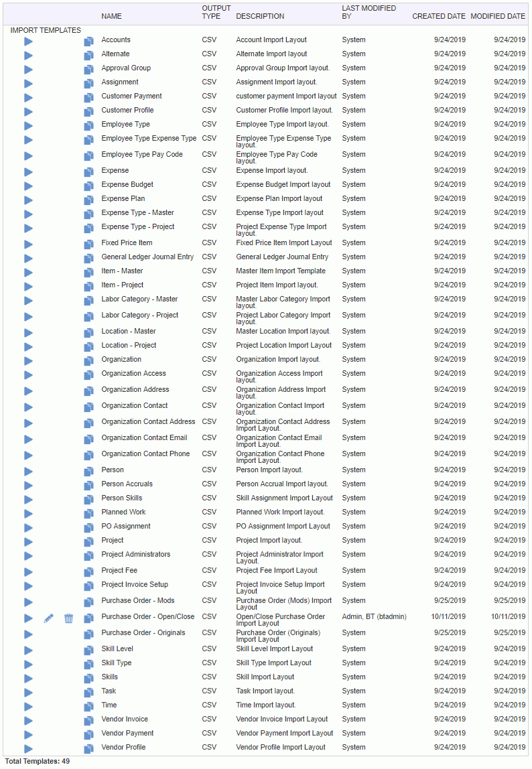Image resolution: width=532 pixels, height=769 pixels.
Task: Run the Location - Project template
Action: coord(28,347)
